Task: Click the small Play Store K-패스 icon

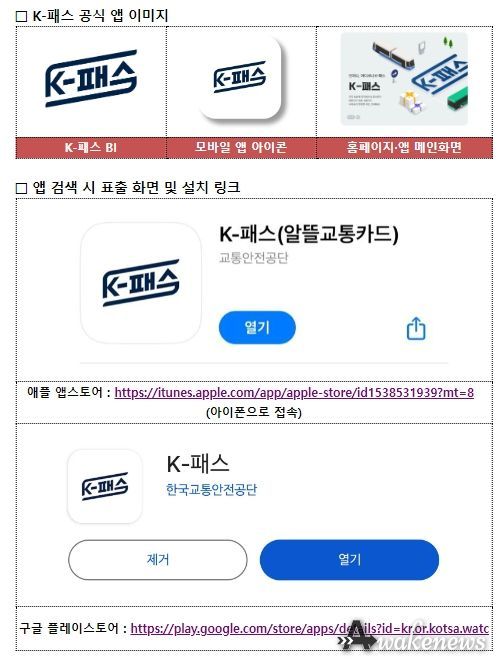Action: pos(105,486)
